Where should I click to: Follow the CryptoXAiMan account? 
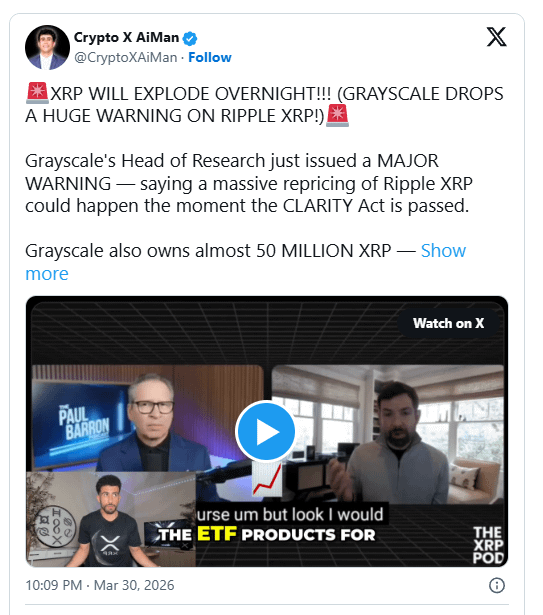[x=210, y=57]
